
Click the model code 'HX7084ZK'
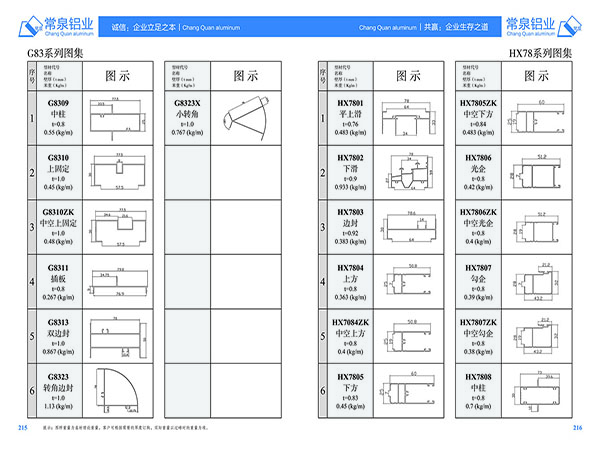pos(350,323)
